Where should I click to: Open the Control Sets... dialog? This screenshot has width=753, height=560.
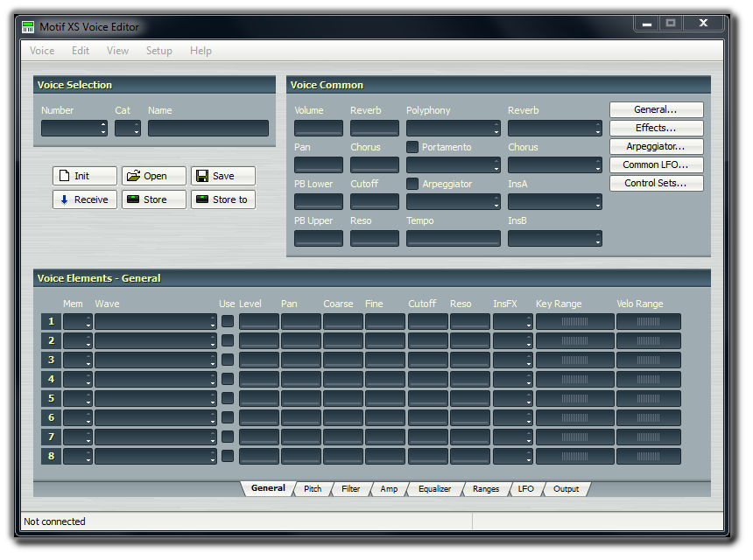[657, 183]
